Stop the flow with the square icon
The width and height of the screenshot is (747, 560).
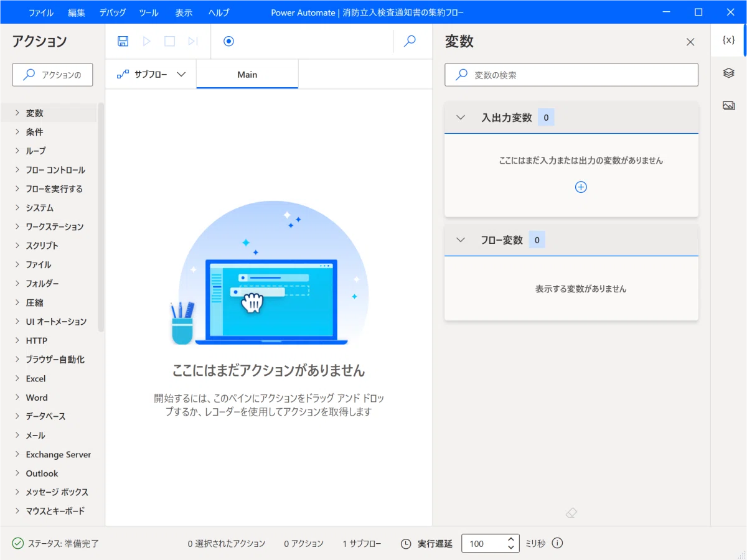point(169,41)
